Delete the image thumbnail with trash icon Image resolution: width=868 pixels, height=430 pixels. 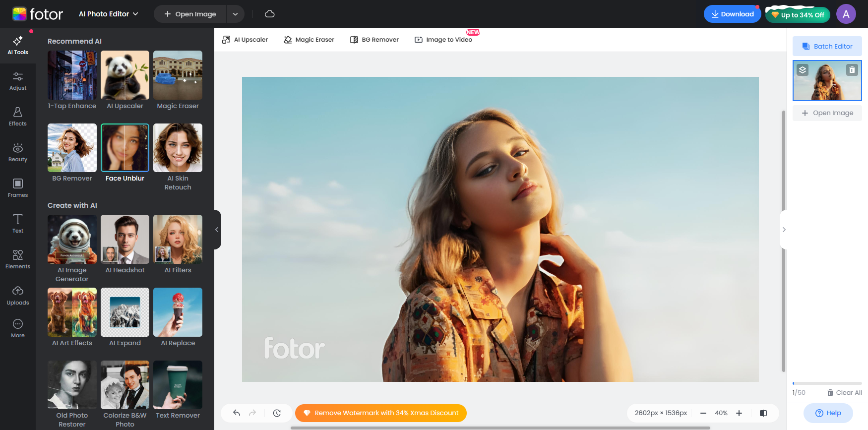click(852, 70)
